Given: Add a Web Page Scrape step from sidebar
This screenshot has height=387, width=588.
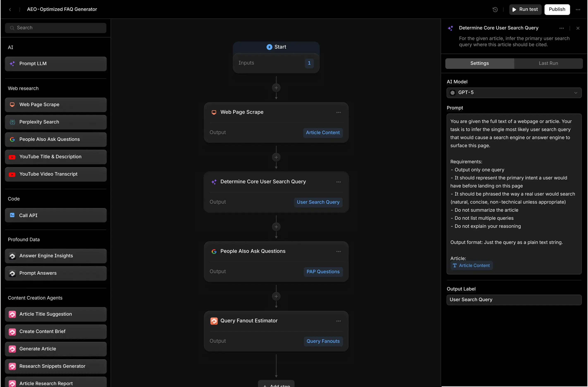Looking at the screenshot, I should coord(56,104).
